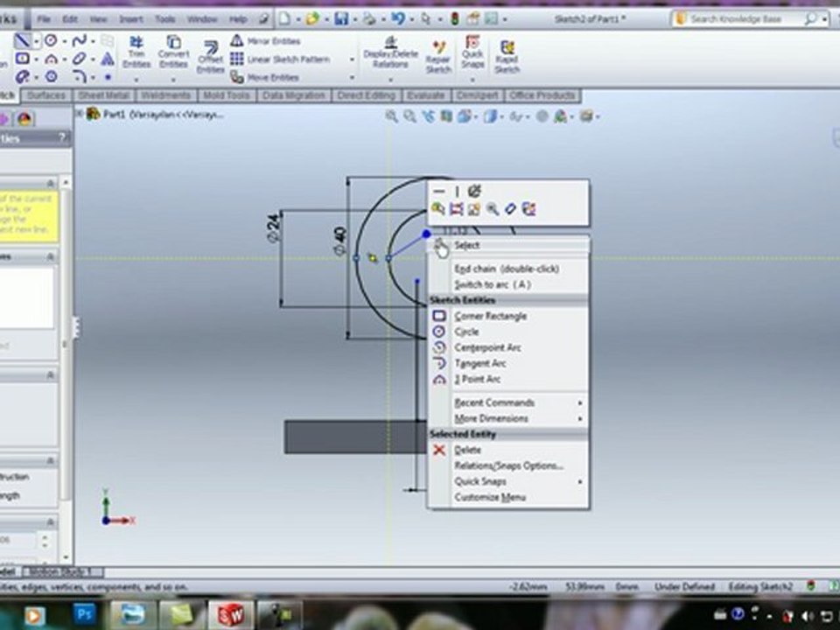
Task: Switch to the Evaluate tab
Action: 425,96
